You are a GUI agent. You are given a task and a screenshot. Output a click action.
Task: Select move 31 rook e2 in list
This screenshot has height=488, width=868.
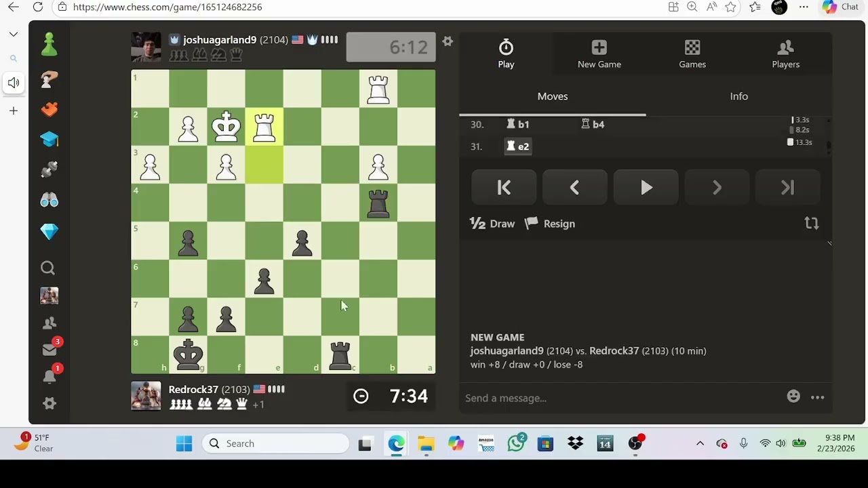click(x=518, y=146)
